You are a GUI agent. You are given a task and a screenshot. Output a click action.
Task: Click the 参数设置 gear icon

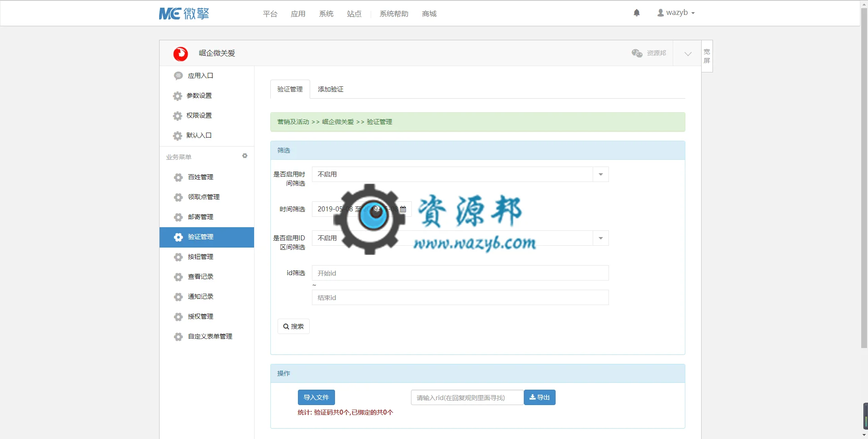pos(178,96)
